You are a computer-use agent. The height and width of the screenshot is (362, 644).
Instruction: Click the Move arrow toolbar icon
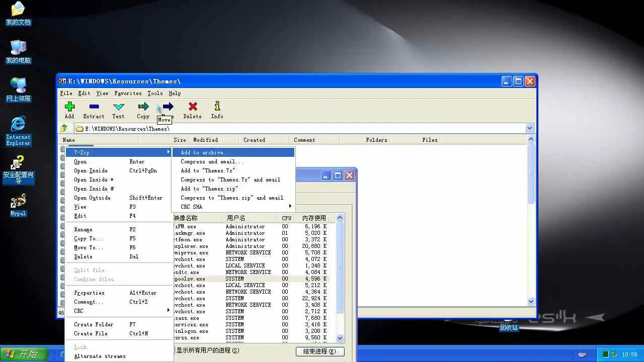click(168, 107)
